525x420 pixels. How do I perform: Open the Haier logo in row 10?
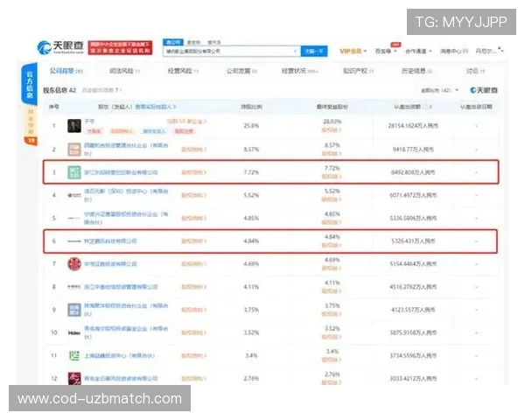pos(74,332)
